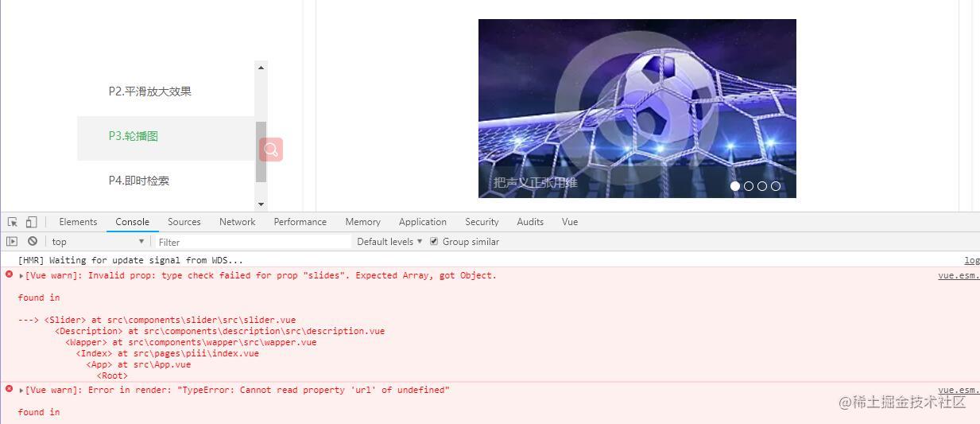Activate the inspect element picker icon
The height and width of the screenshot is (424, 980).
click(13, 222)
